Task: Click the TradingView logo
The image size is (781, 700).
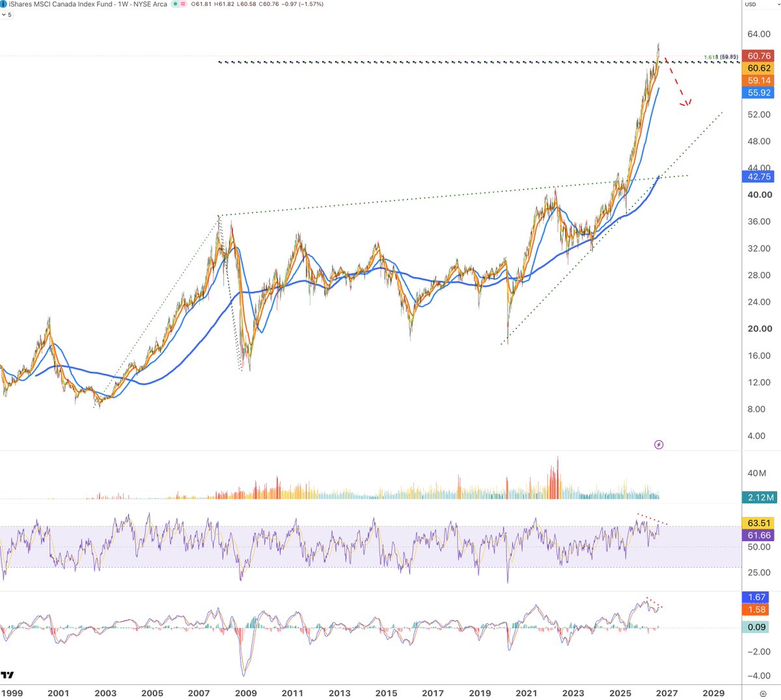Action: (x=8, y=675)
